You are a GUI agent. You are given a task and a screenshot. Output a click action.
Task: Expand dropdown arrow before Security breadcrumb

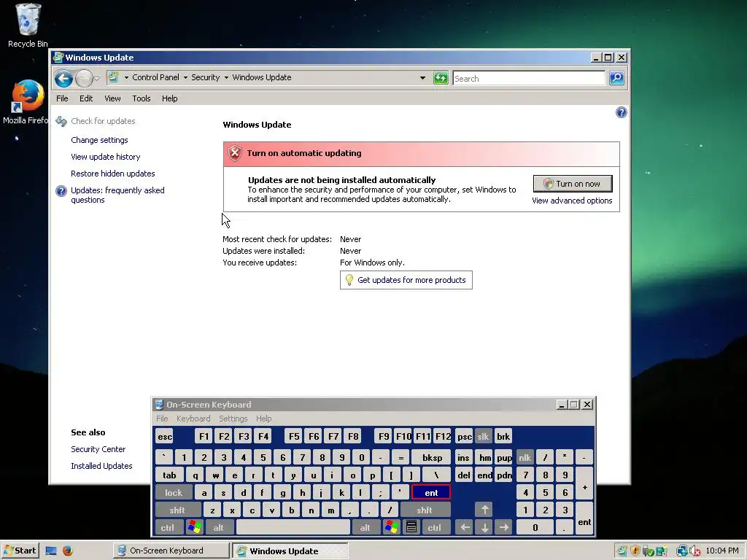click(185, 77)
